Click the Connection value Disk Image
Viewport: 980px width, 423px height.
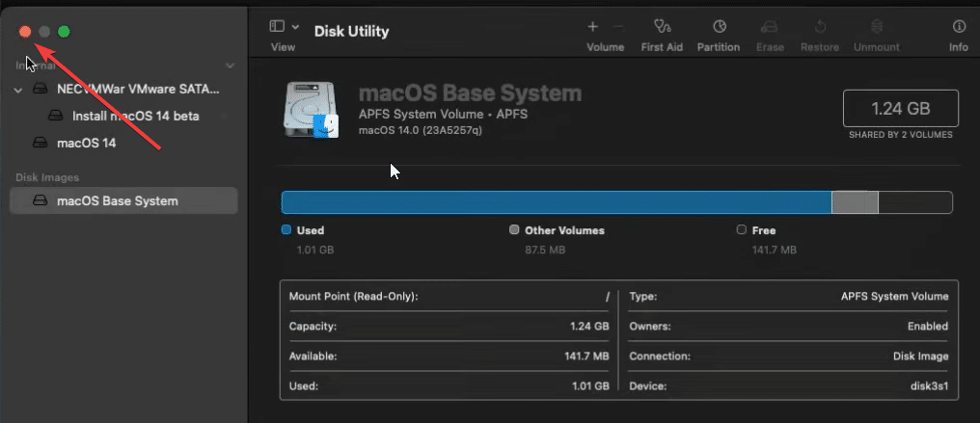coord(920,357)
